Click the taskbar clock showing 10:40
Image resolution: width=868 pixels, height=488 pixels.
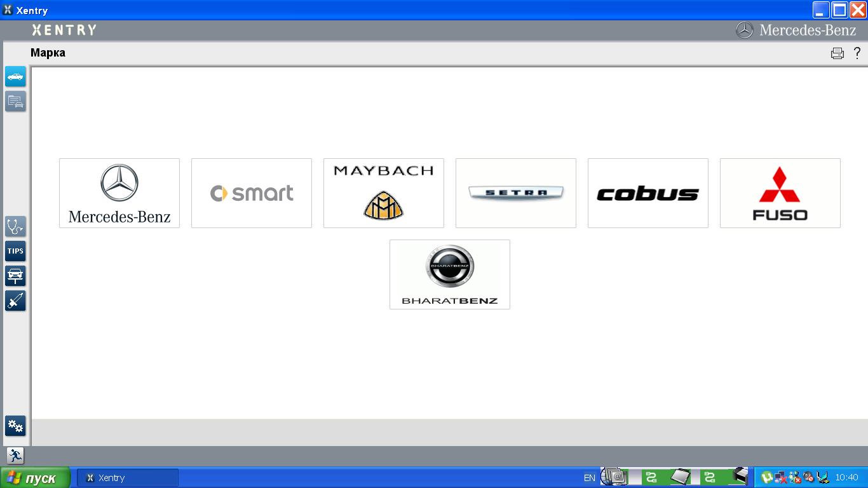[846, 478]
